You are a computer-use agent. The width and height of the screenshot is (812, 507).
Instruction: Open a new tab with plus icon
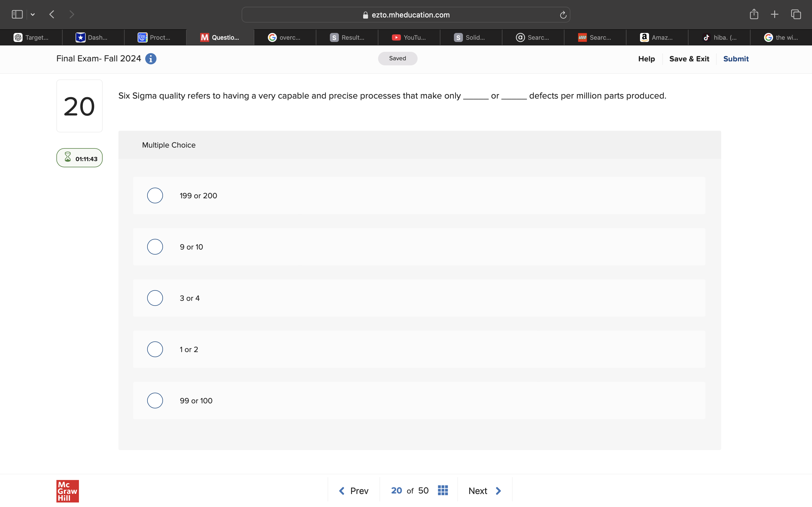click(775, 14)
